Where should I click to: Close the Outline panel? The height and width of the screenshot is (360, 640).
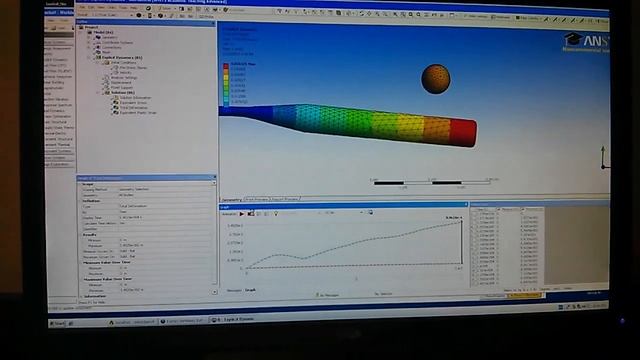213,23
